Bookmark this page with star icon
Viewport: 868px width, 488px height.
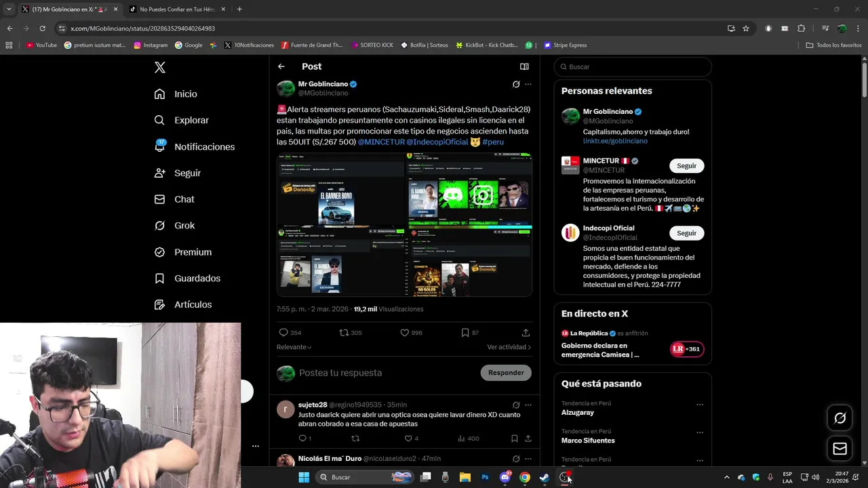(746, 28)
